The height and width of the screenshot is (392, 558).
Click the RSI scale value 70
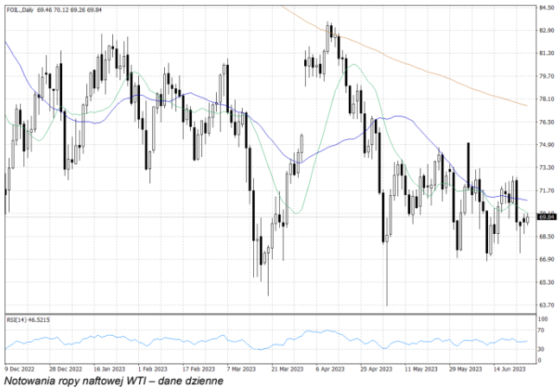click(541, 331)
